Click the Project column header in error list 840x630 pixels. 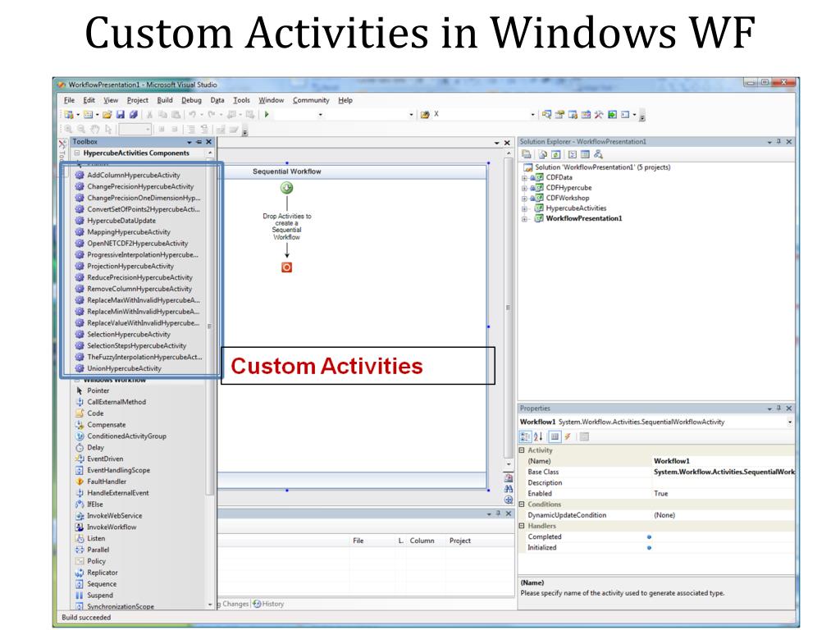(x=460, y=541)
